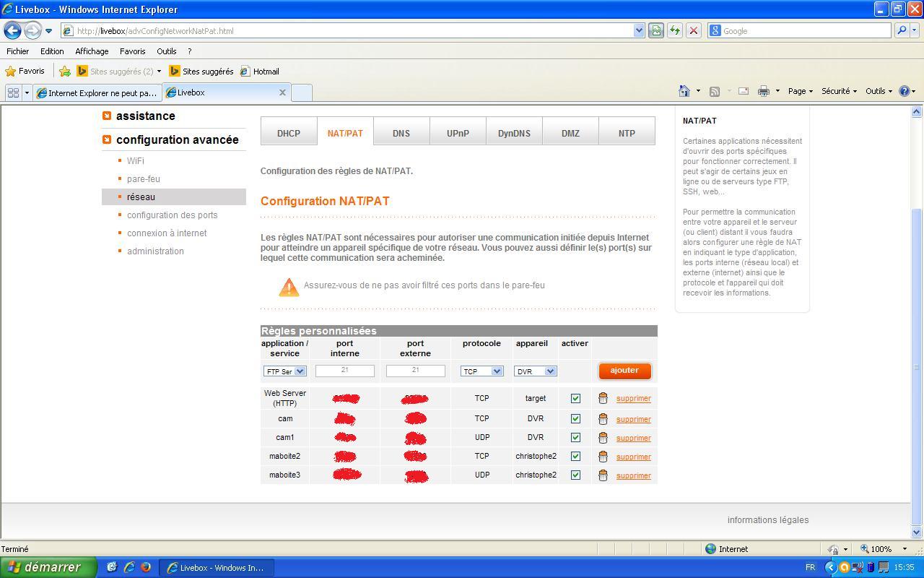Switch to the DNS tab
Image resolution: width=924 pixels, height=578 pixels.
401,133
